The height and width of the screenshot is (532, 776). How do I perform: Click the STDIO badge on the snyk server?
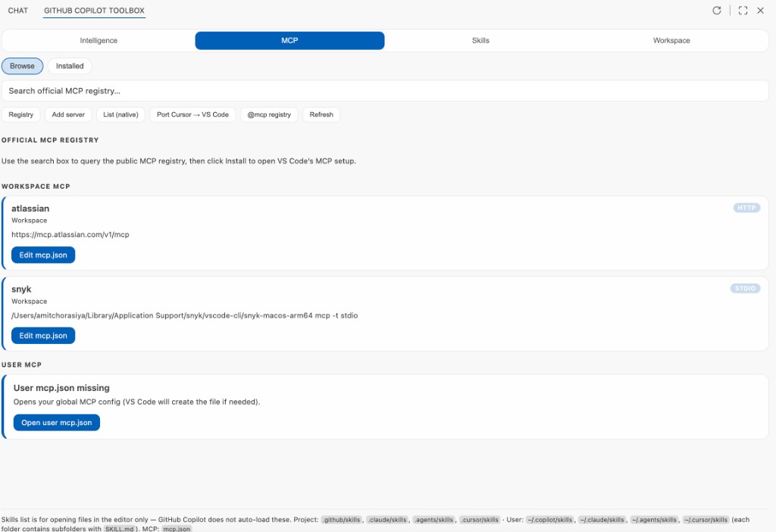[746, 289]
